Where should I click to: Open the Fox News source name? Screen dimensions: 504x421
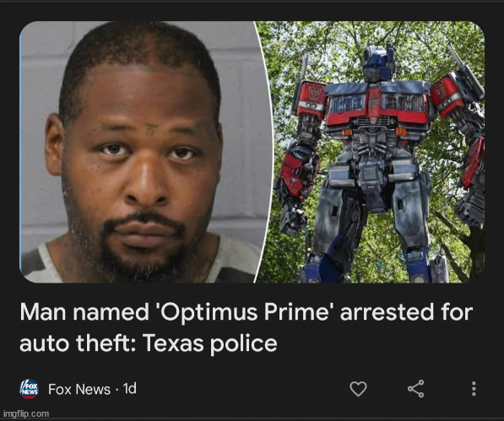point(79,389)
